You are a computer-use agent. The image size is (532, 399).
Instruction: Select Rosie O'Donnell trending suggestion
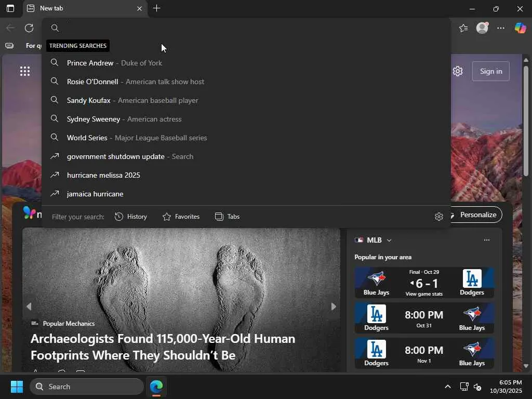(246, 82)
